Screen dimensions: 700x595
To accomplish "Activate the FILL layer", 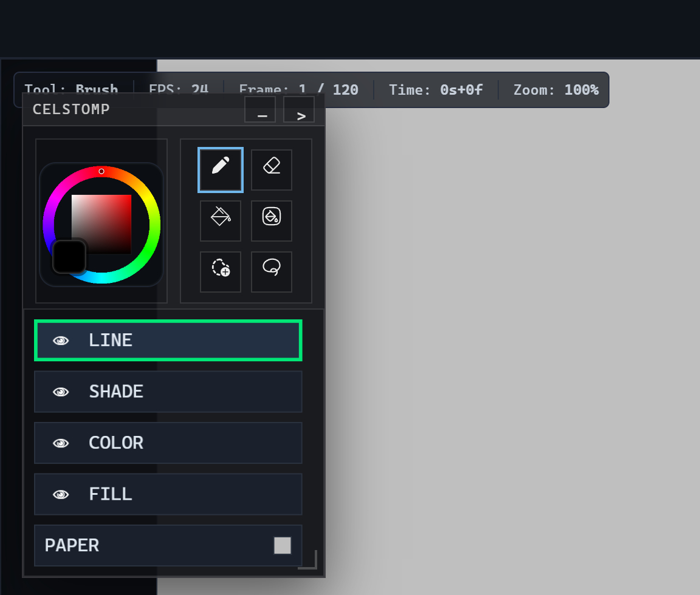I will (182, 494).
